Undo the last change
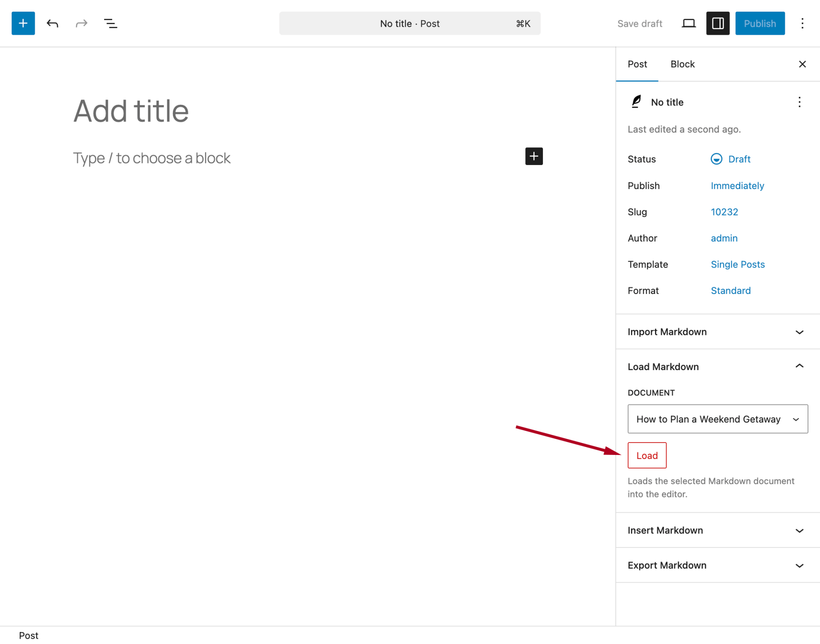 [52, 23]
